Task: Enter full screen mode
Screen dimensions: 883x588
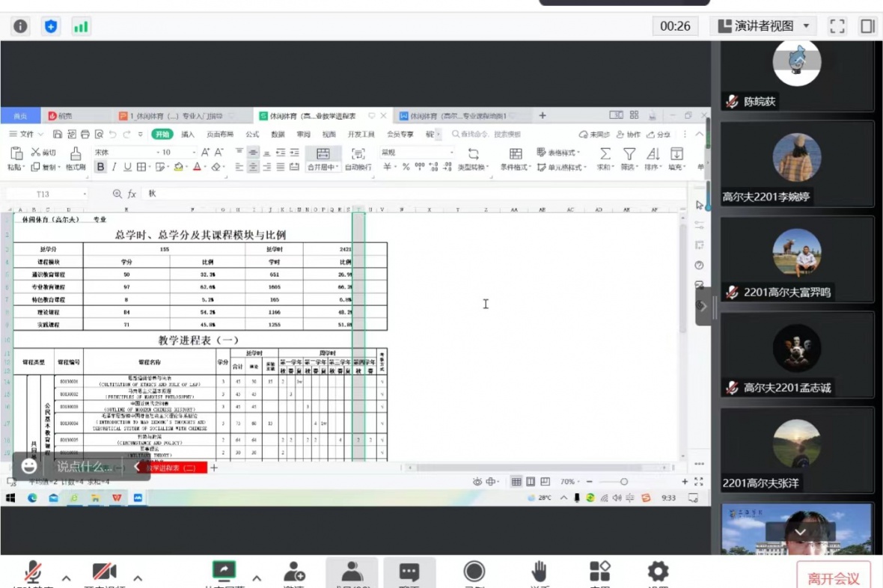Action: 837,26
